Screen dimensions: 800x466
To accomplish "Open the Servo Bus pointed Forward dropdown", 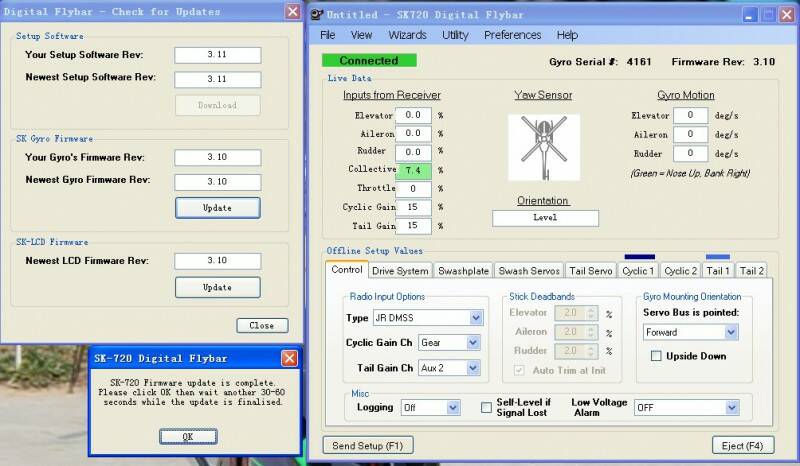I will tap(691, 332).
